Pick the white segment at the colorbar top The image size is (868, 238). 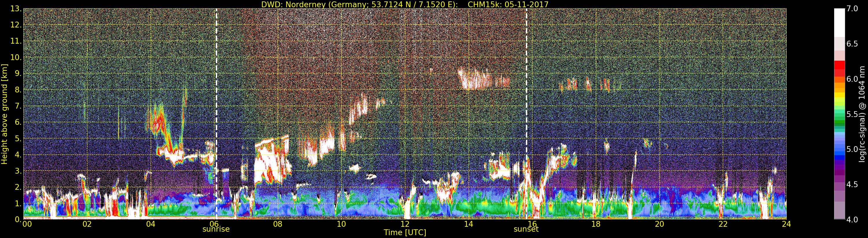coord(839,22)
